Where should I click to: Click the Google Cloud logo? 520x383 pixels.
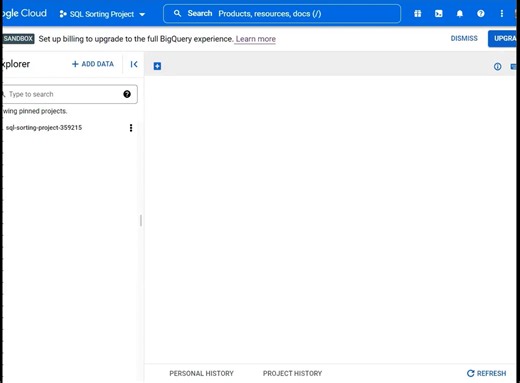(x=24, y=13)
